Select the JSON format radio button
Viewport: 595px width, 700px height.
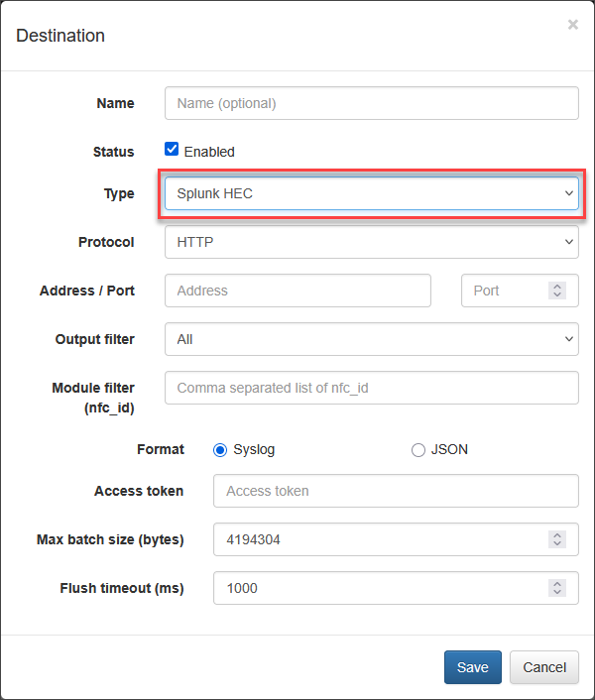point(418,450)
